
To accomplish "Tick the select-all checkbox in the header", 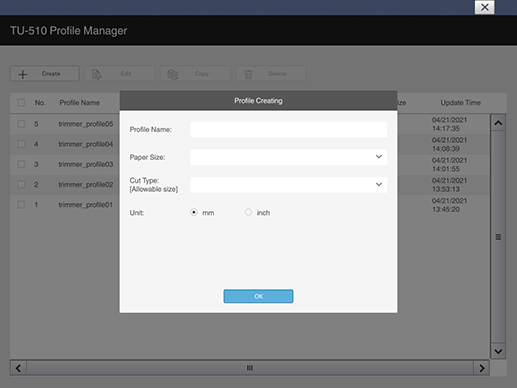I will 21,103.
